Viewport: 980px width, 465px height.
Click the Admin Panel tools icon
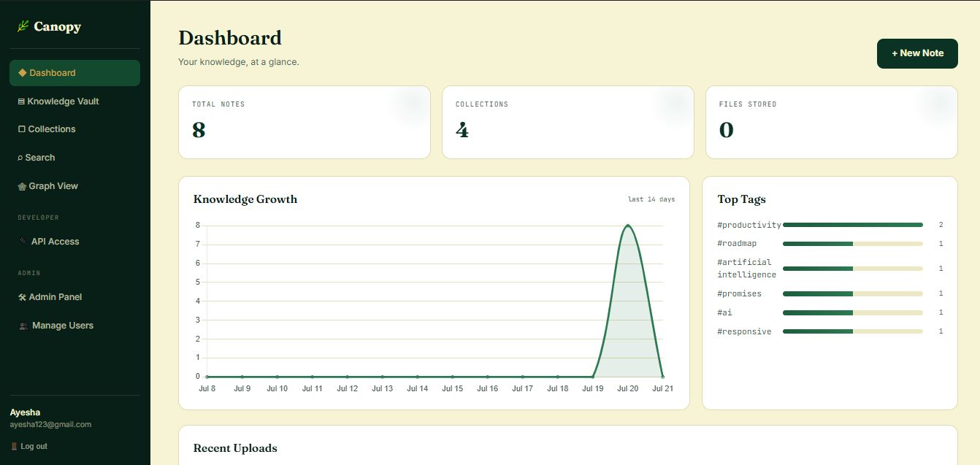pos(22,297)
